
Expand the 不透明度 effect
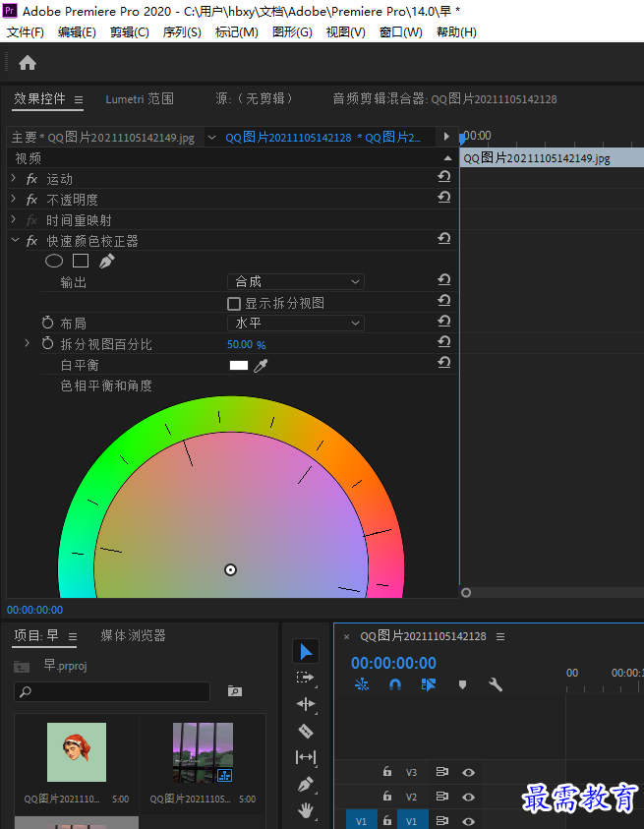click(14, 200)
